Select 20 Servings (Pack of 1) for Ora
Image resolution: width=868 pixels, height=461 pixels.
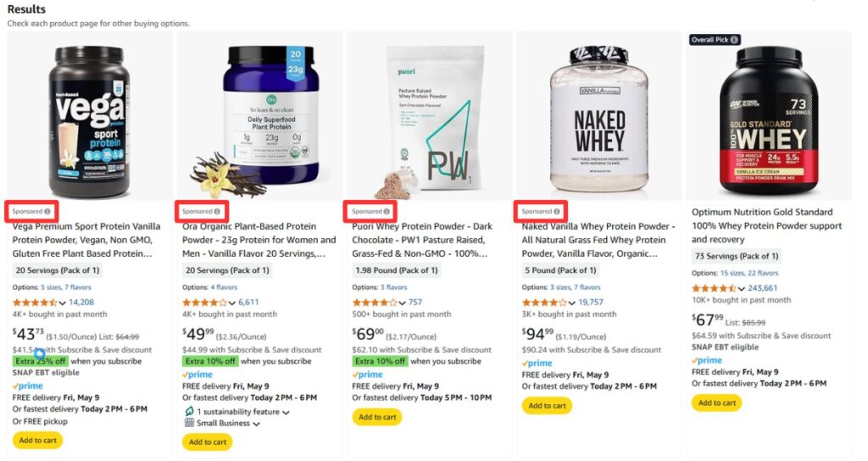tap(227, 270)
